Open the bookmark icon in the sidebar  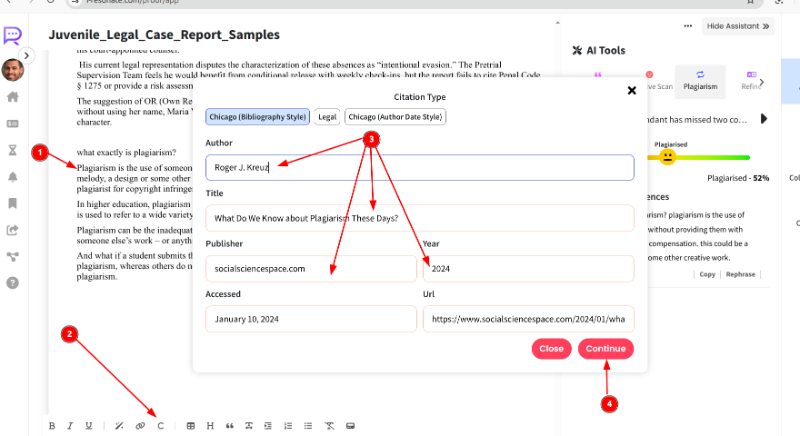[x=12, y=203]
